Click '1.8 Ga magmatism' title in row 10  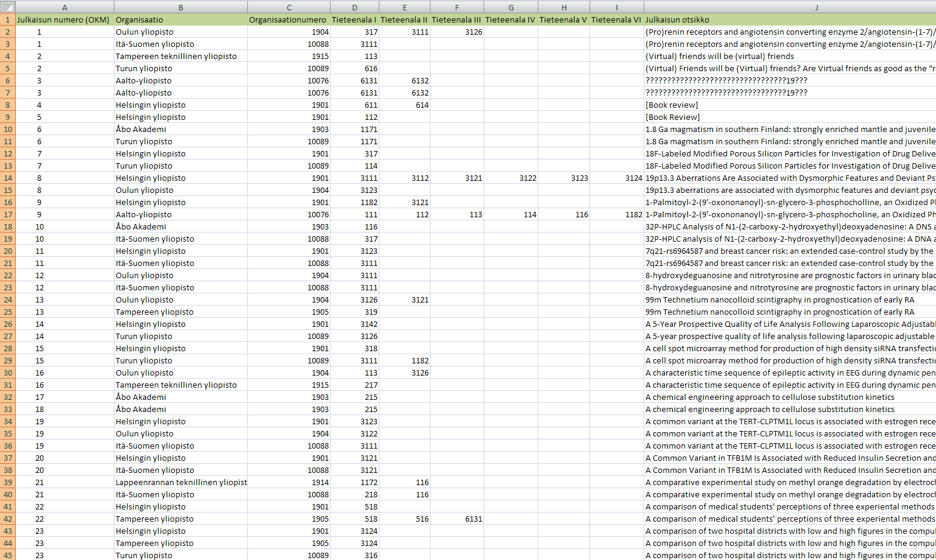click(790, 129)
